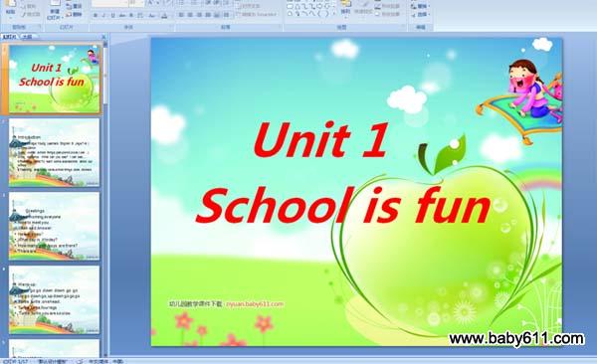Open the Clipboard dialog launcher
This screenshot has width=597, height=364.
[40, 27]
